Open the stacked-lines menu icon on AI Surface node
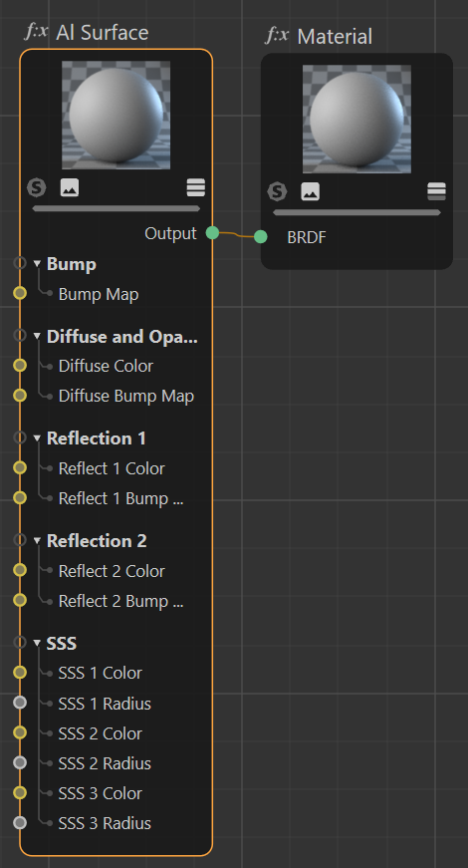 196,187
